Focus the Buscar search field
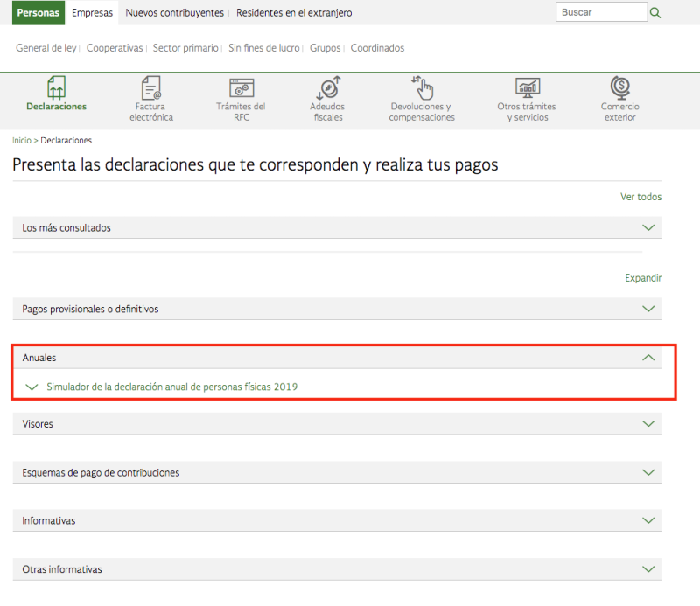The height and width of the screenshot is (606, 700). tap(601, 12)
